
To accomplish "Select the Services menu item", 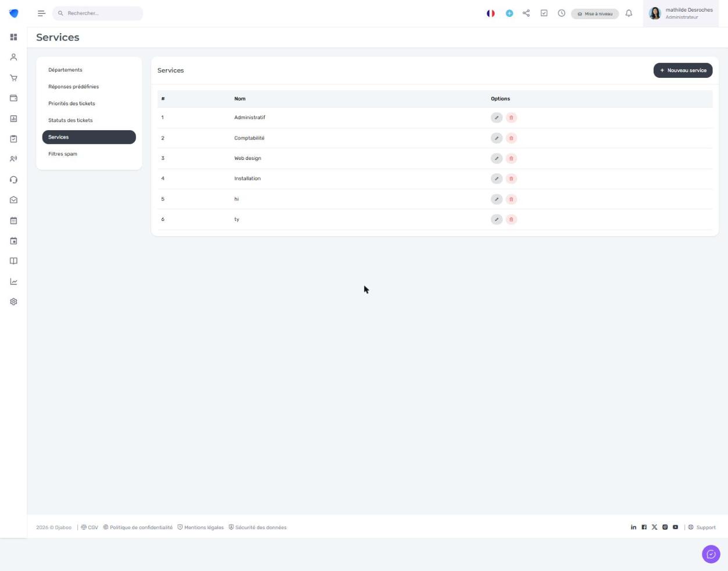I will click(x=89, y=137).
